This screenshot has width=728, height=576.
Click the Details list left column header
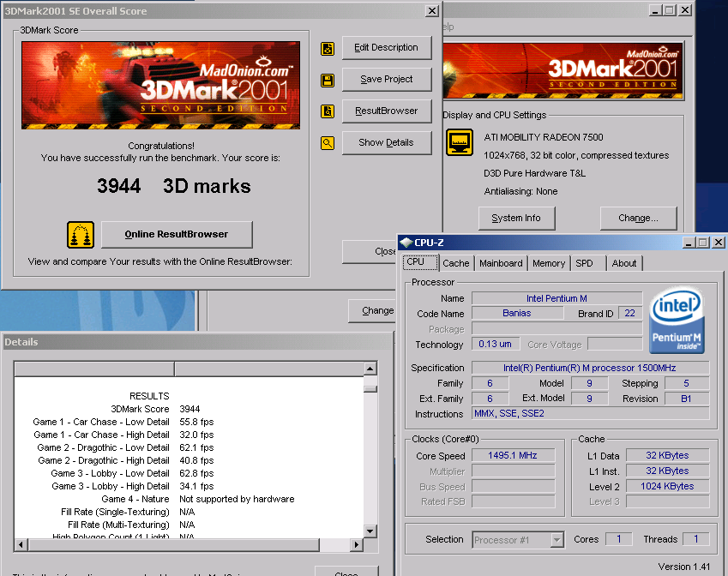(x=94, y=369)
